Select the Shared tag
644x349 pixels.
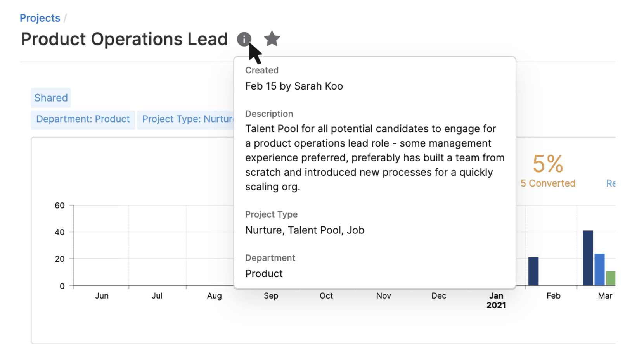click(51, 98)
